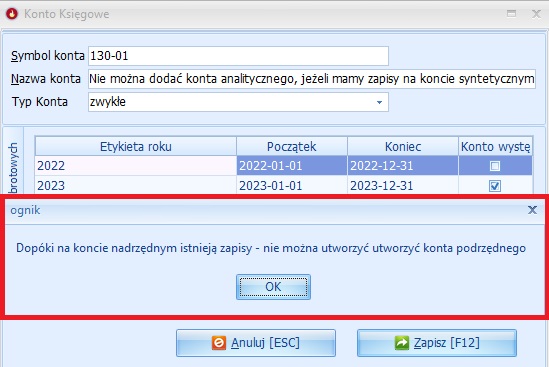The image size is (549, 367).
Task: Click the Konto Księgowe flame app icon
Action: pos(12,14)
